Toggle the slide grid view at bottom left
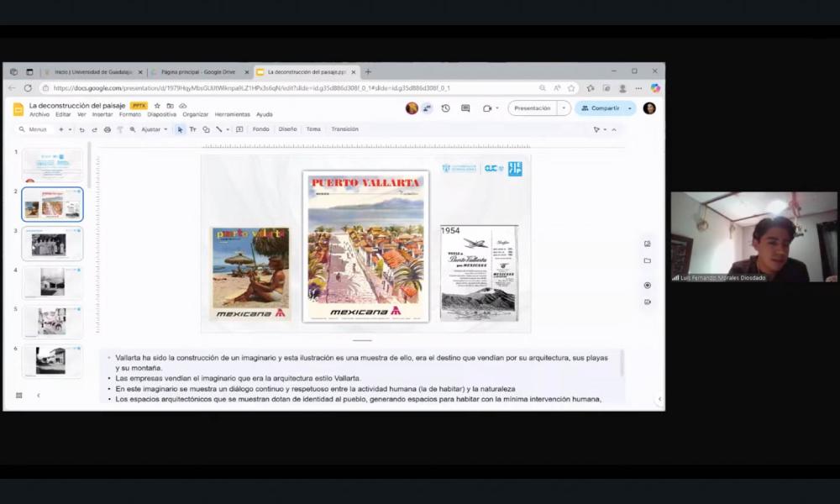The width and height of the screenshot is (840, 504). (x=18, y=396)
